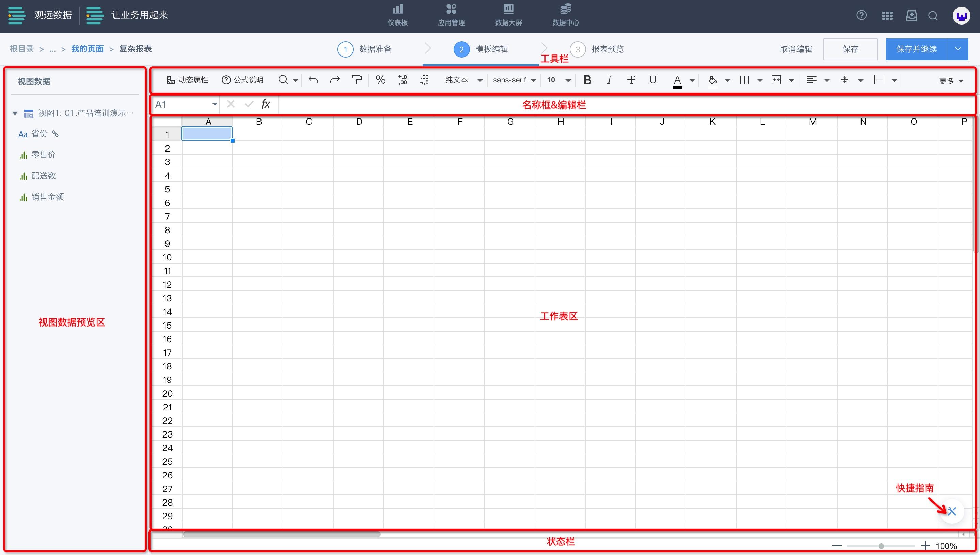Open the font color dropdown arrow
980x555 pixels.
(x=692, y=80)
